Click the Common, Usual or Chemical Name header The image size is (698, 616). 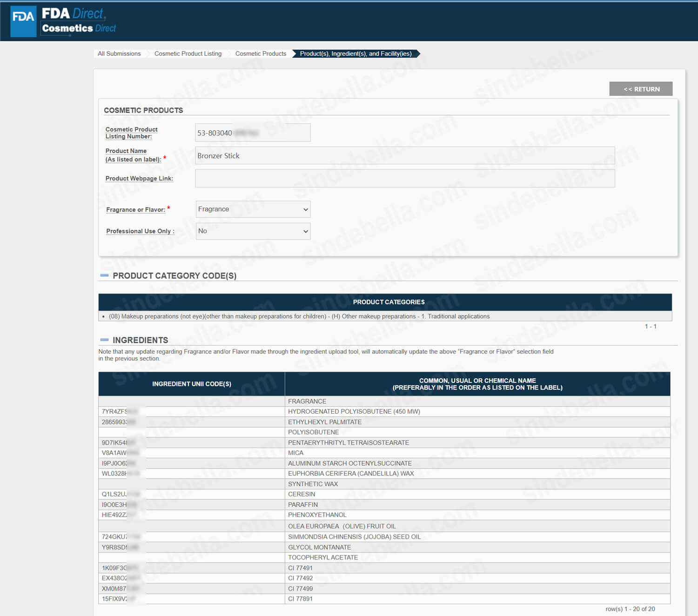tap(477, 384)
